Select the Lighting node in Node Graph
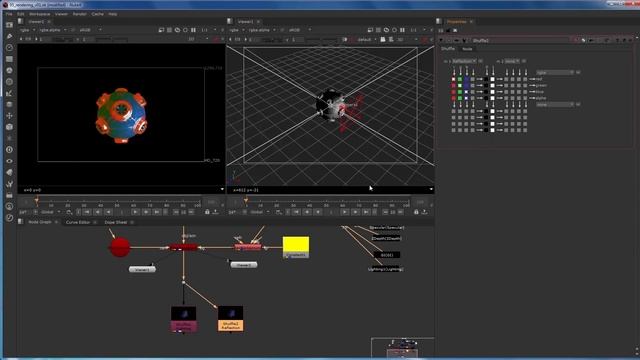The image size is (640, 360). tap(386, 269)
